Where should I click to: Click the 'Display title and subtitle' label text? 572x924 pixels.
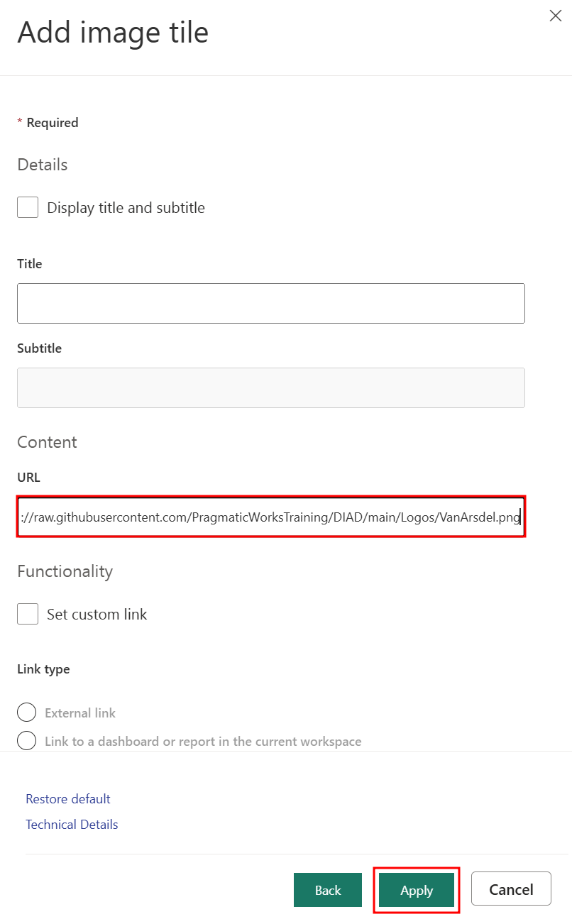126,208
